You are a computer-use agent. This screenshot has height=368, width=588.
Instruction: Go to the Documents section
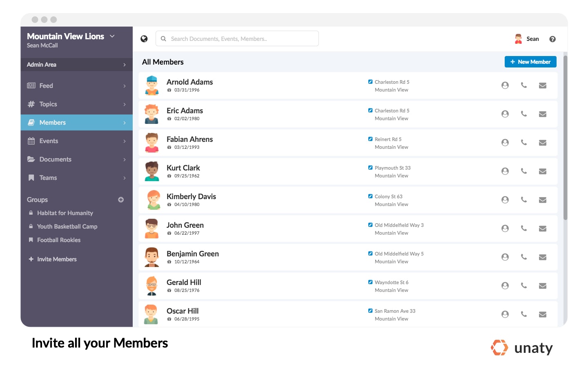[x=77, y=159]
